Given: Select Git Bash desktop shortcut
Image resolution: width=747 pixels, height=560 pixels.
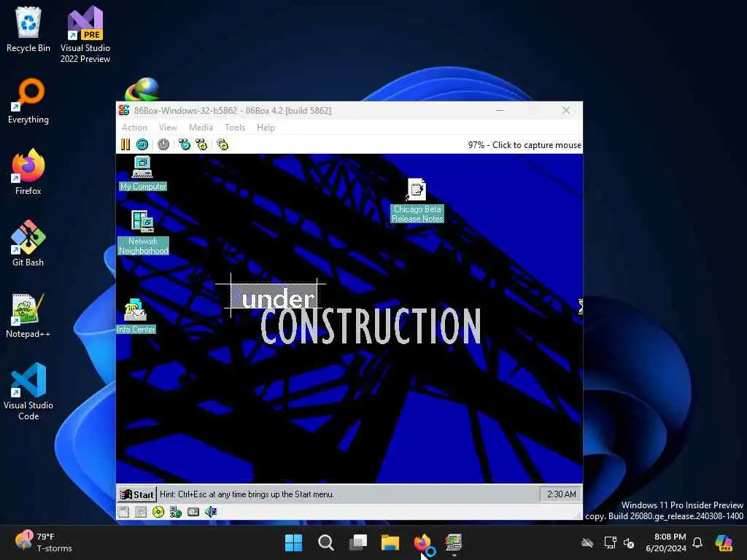Looking at the screenshot, I should [x=28, y=244].
